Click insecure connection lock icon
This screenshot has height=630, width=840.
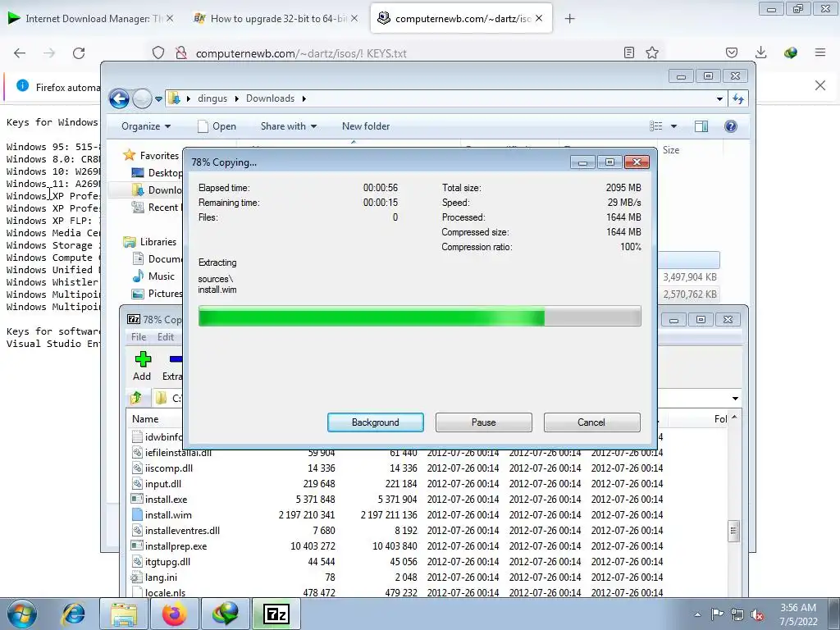click(x=181, y=53)
